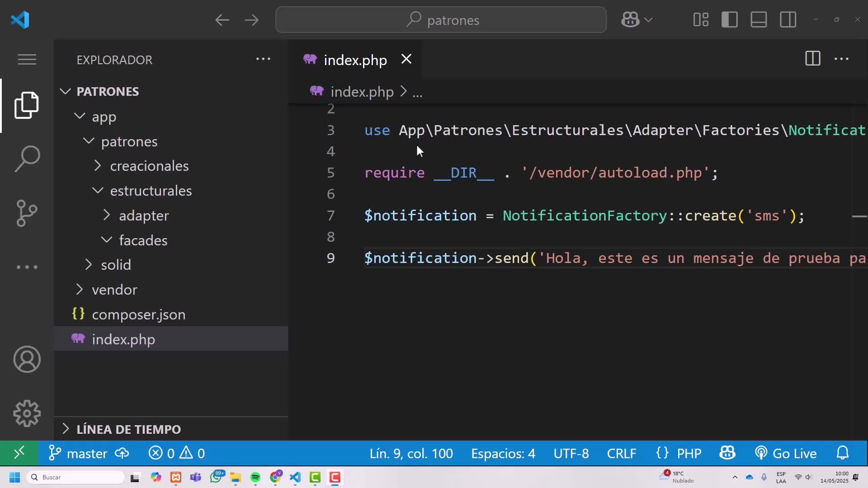This screenshot has height=488, width=868.
Task: Click the Buscar taskbar search box
Action: point(75,477)
